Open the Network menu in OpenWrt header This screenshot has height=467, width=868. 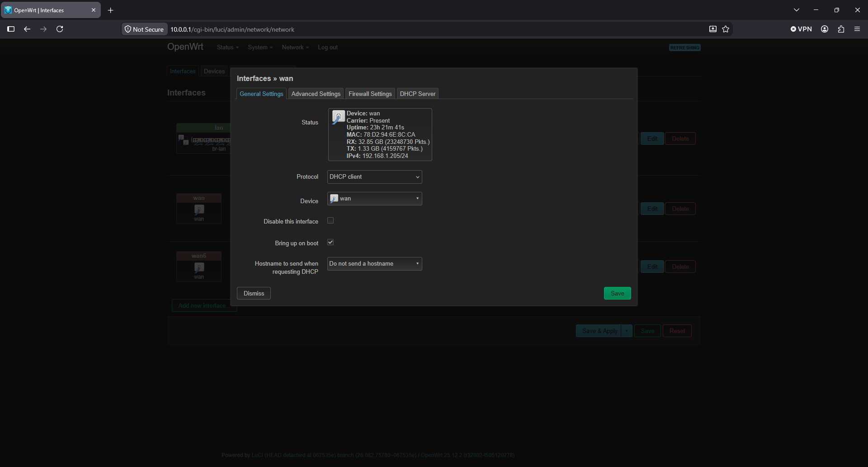pyautogui.click(x=295, y=47)
